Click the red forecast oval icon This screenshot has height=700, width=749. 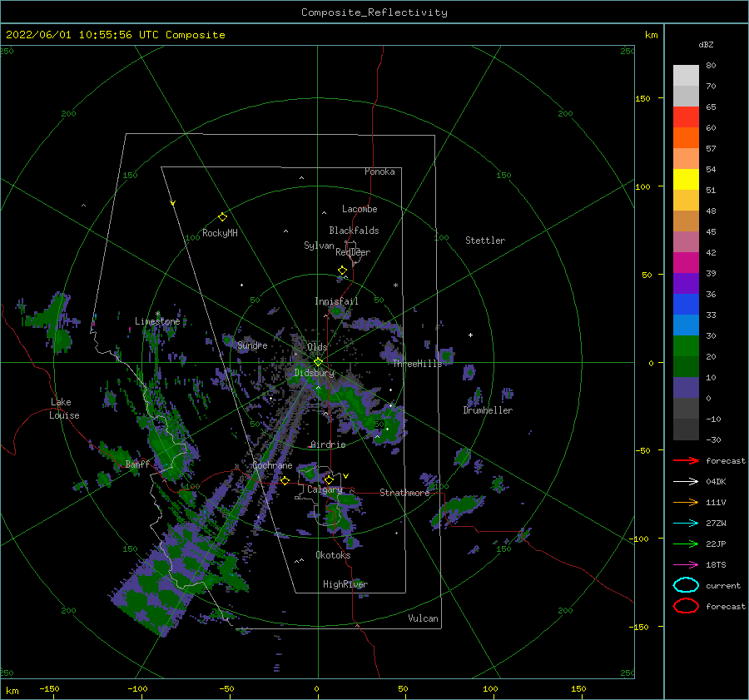(x=686, y=606)
